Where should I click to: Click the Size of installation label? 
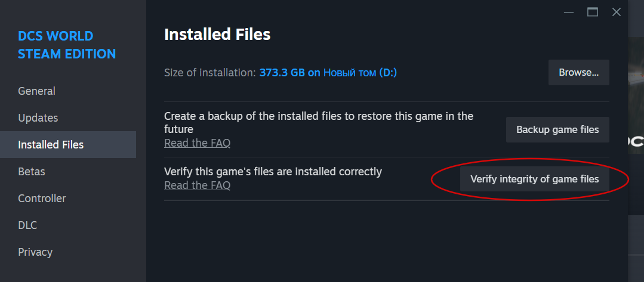[209, 73]
